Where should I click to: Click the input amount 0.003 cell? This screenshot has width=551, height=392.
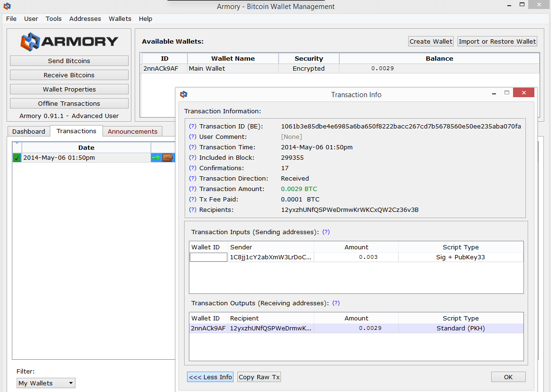[356, 257]
